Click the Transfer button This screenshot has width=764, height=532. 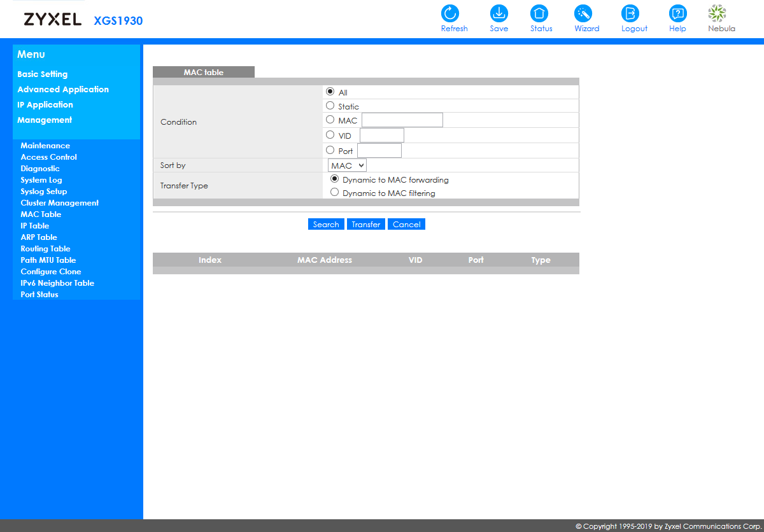366,225
